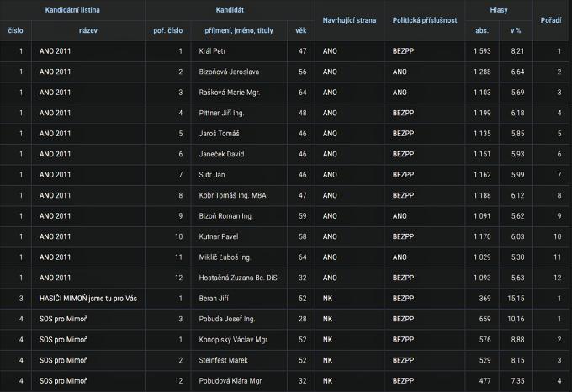This screenshot has width=572, height=392.
Task: Select the Konopiský Václav Mgr. row
Action: [286, 340]
